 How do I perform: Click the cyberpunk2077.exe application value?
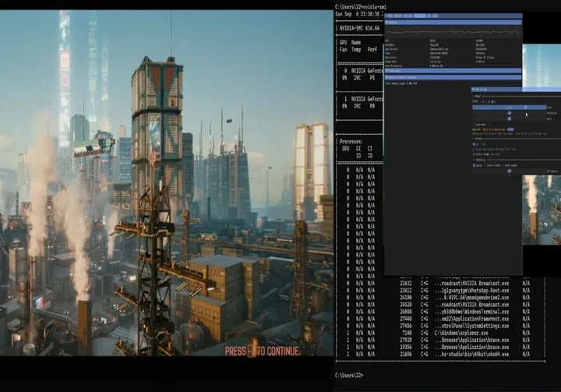pos(439,49)
